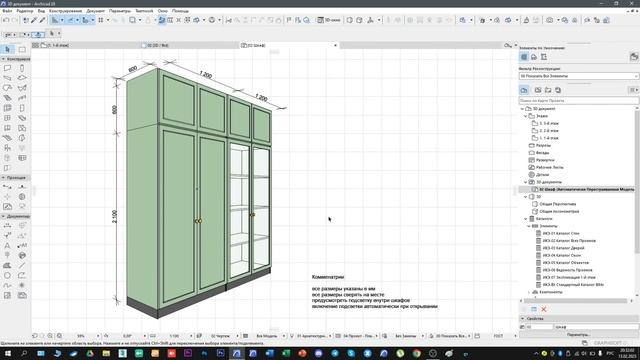Activate the Wall tool

click(7, 68)
